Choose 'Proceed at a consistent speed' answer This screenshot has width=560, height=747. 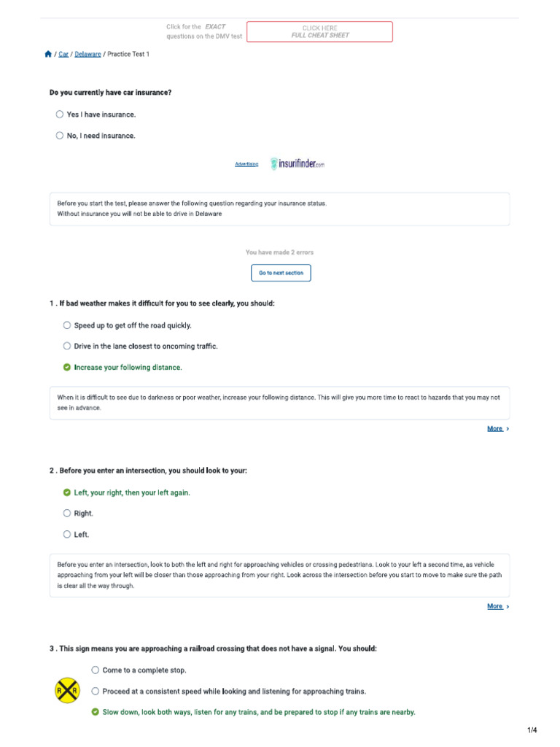(96, 691)
